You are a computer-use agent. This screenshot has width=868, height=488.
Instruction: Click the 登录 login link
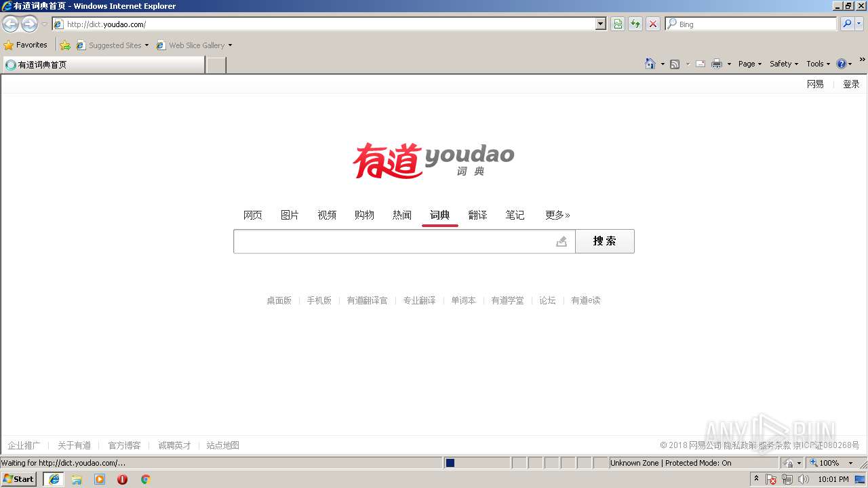click(851, 84)
